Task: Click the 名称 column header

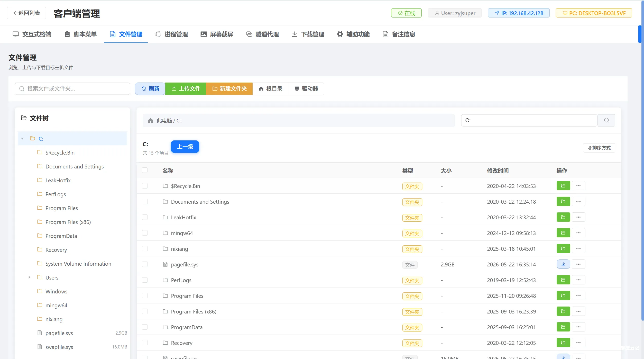Action: point(168,170)
